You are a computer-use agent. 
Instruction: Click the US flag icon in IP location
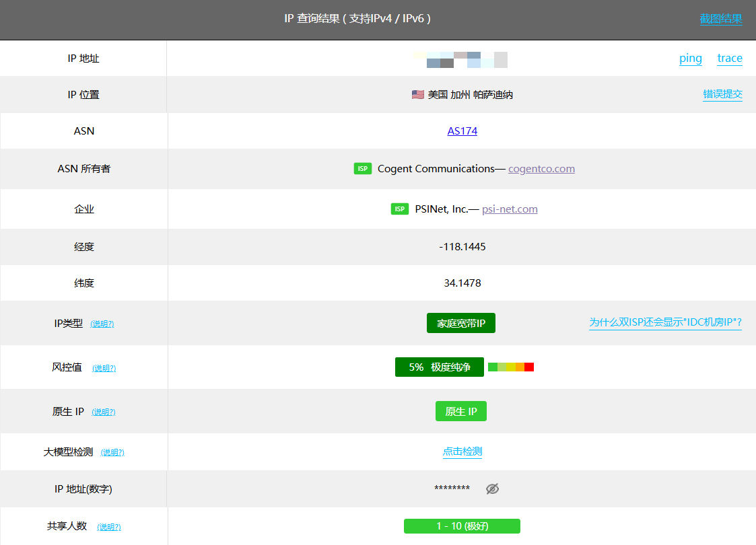click(417, 95)
